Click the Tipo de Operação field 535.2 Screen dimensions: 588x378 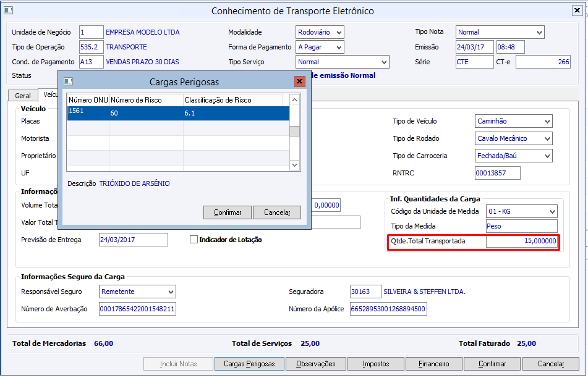(91, 47)
